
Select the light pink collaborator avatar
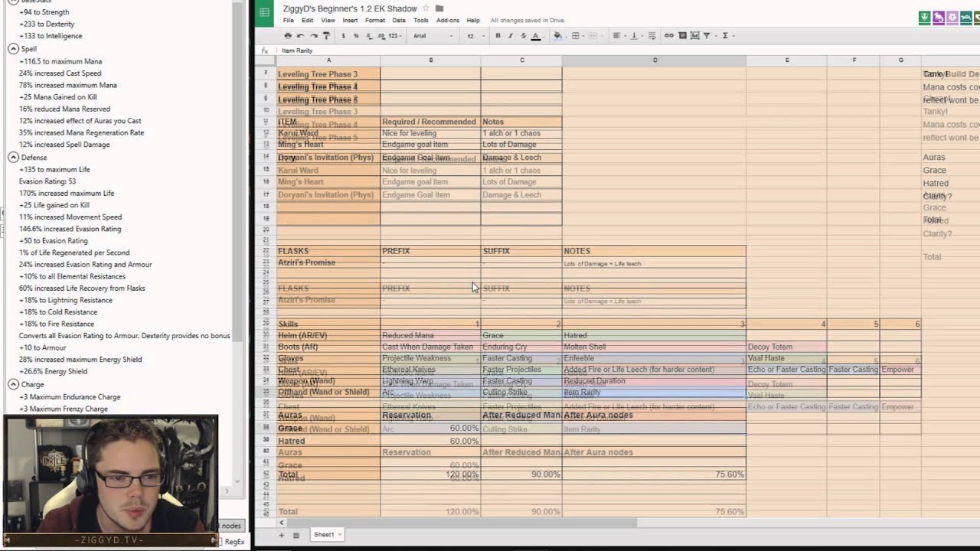[x=951, y=17]
